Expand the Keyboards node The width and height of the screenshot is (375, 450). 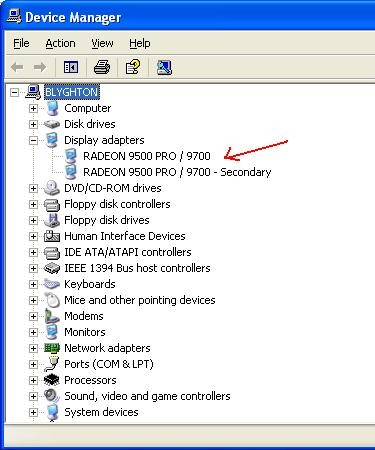(33, 284)
